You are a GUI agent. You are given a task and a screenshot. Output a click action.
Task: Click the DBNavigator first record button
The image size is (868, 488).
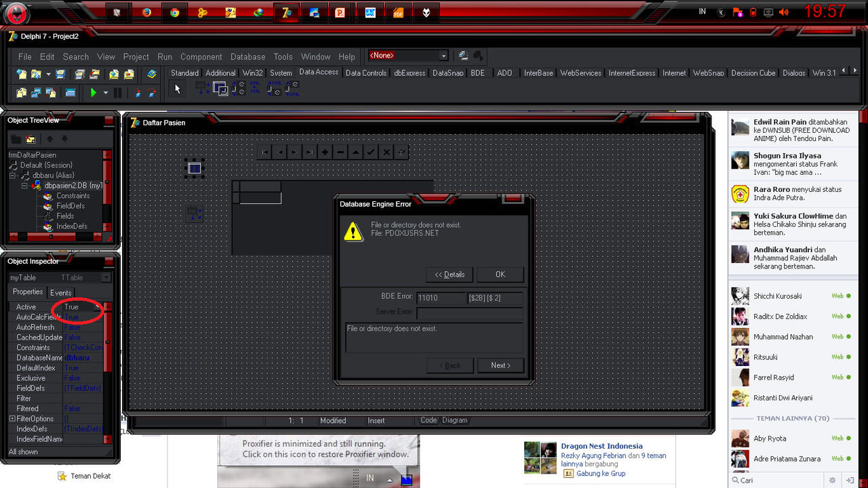pos(264,152)
